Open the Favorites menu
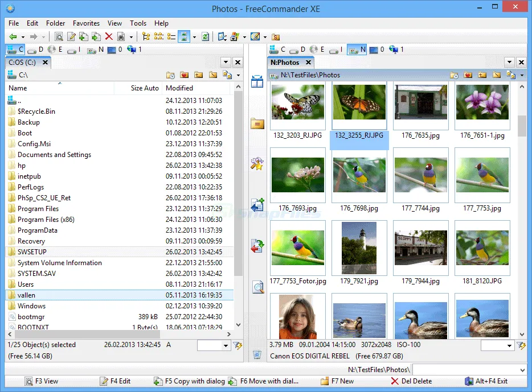Image resolution: width=532 pixels, height=392 pixels. [86, 23]
